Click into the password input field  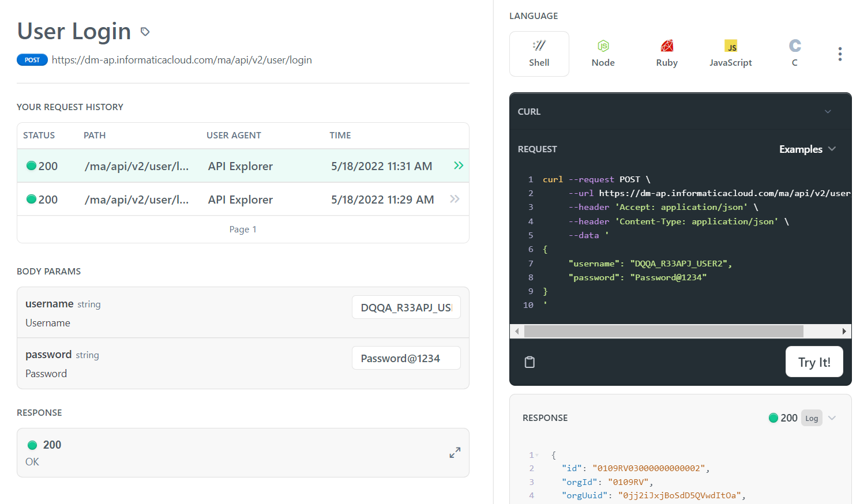(406, 358)
